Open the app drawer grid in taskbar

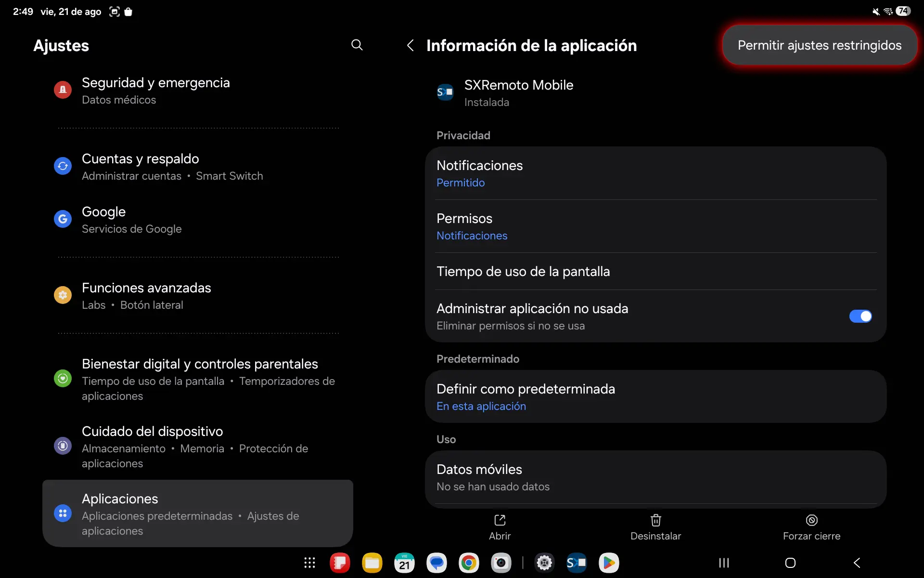[309, 563]
